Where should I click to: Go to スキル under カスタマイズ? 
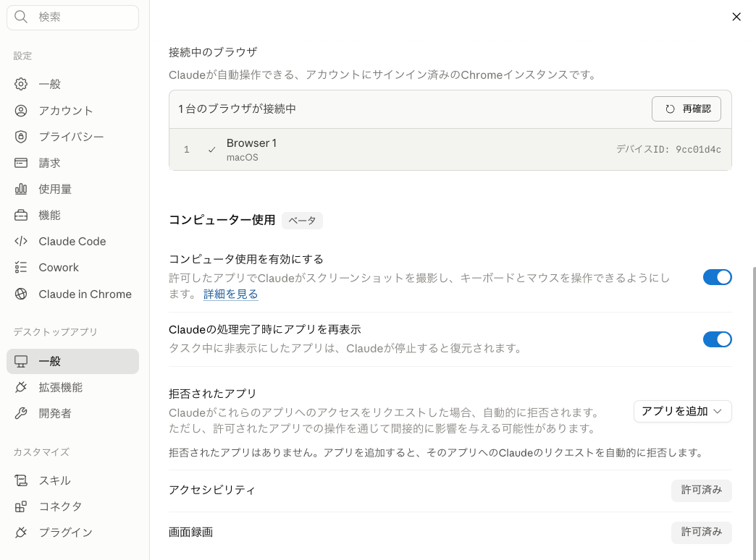(73, 480)
